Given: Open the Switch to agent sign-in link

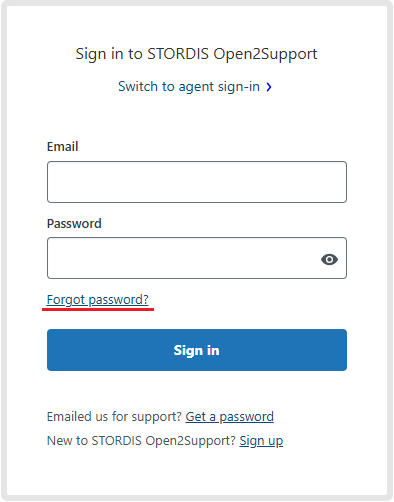Looking at the screenshot, I should (189, 87).
